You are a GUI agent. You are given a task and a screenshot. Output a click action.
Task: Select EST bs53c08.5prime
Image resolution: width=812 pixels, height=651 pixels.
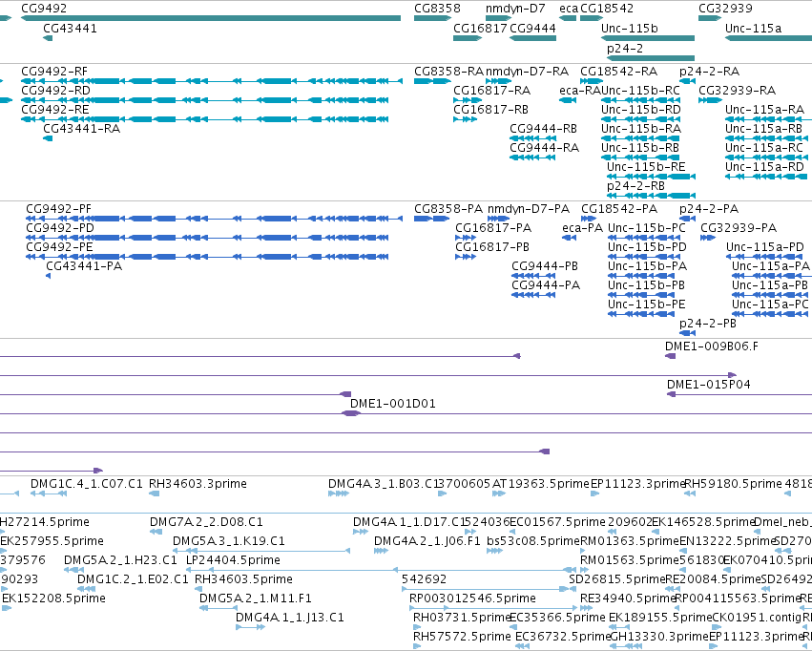click(x=533, y=541)
